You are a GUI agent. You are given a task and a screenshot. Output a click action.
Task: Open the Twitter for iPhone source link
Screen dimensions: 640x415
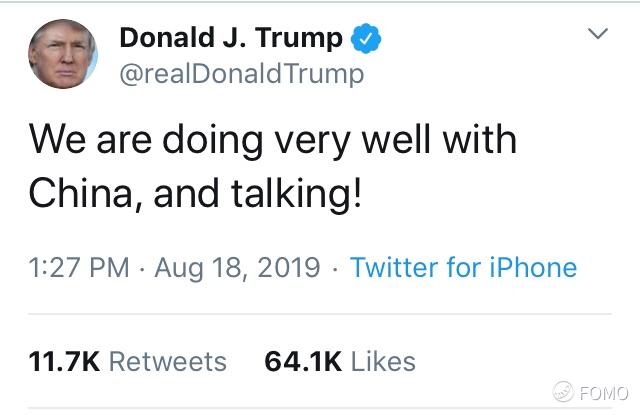[463, 268]
